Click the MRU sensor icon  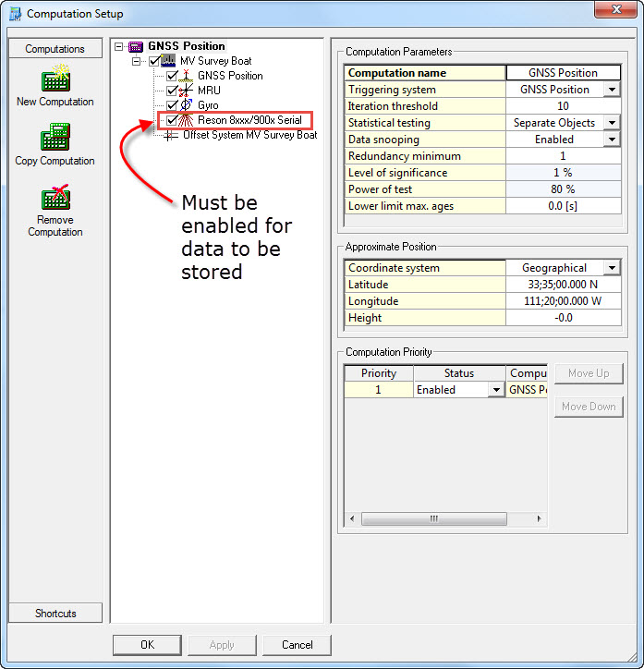186,91
